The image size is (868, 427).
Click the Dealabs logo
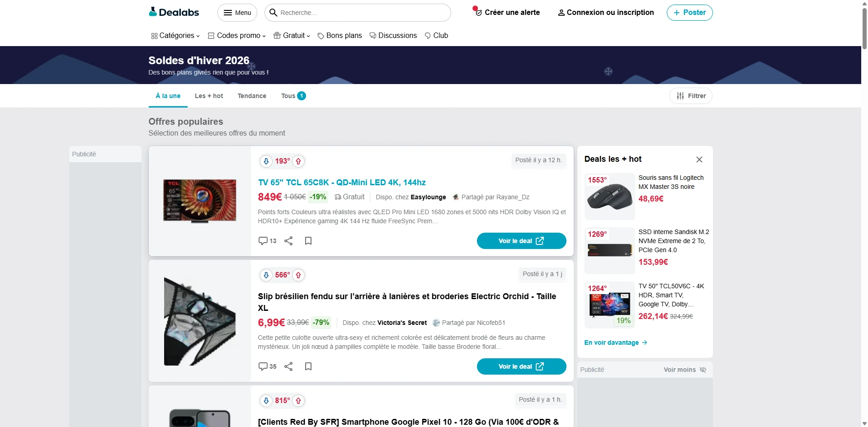(x=174, y=12)
